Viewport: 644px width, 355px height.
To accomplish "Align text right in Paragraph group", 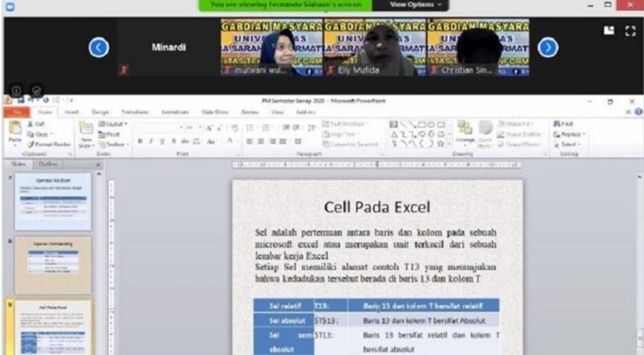I will coord(273,141).
